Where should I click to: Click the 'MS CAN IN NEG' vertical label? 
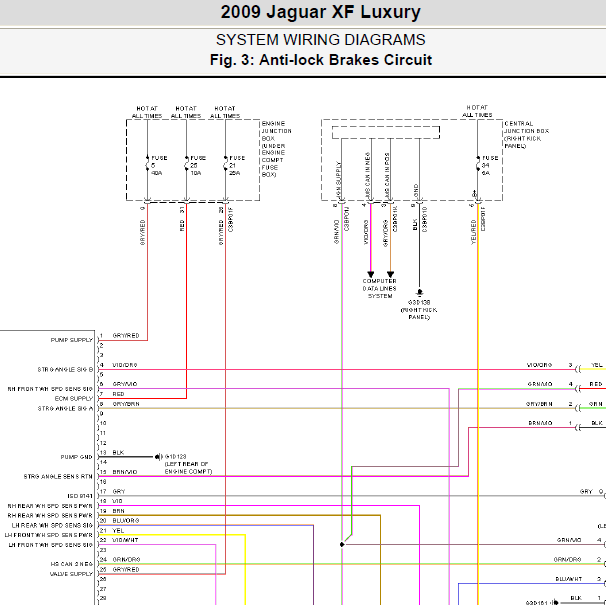point(367,175)
